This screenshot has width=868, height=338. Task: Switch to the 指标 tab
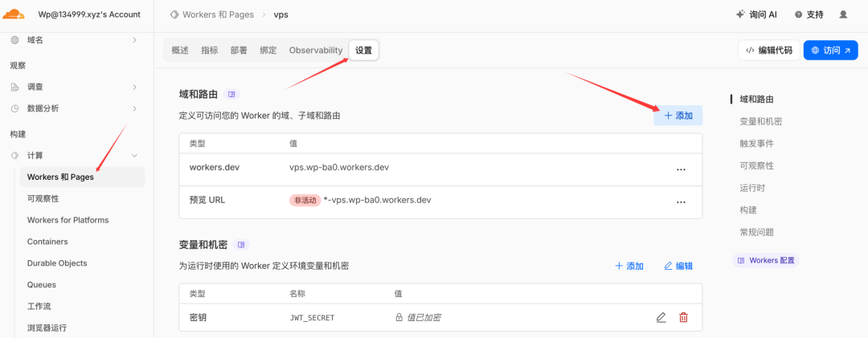pos(209,51)
